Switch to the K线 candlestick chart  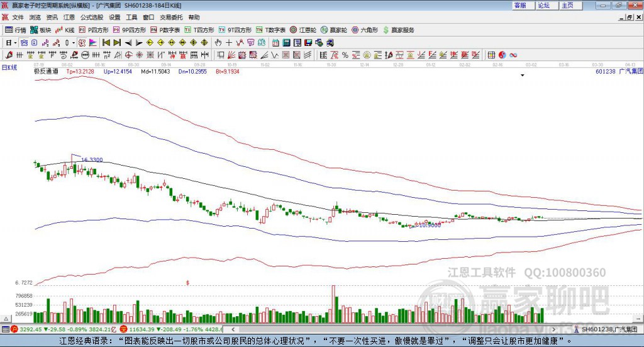65,30
